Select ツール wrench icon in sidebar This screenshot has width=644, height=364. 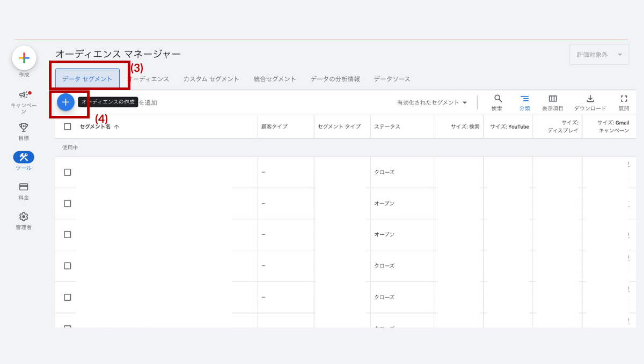(x=24, y=157)
